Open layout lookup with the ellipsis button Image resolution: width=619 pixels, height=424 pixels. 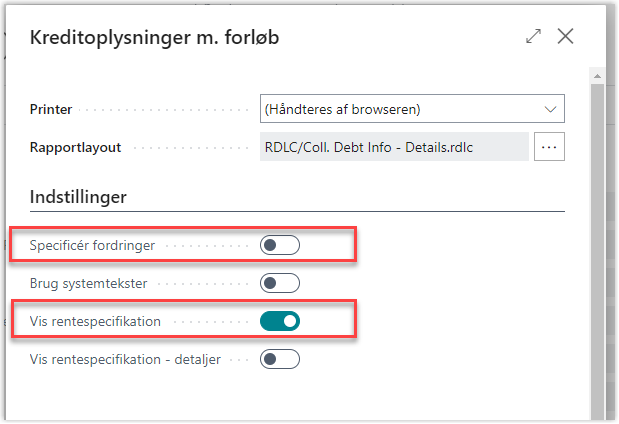549,147
